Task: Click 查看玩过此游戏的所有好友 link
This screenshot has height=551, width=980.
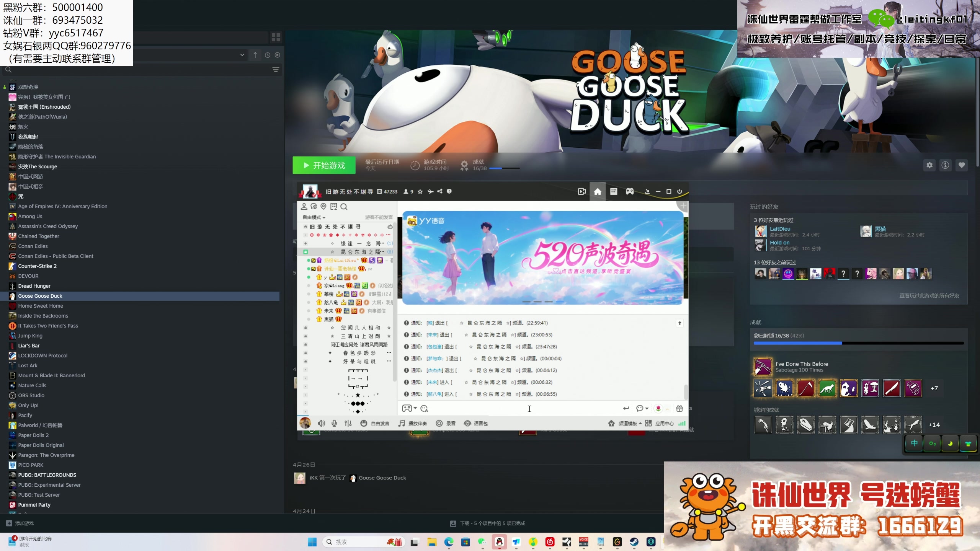Action: click(929, 296)
